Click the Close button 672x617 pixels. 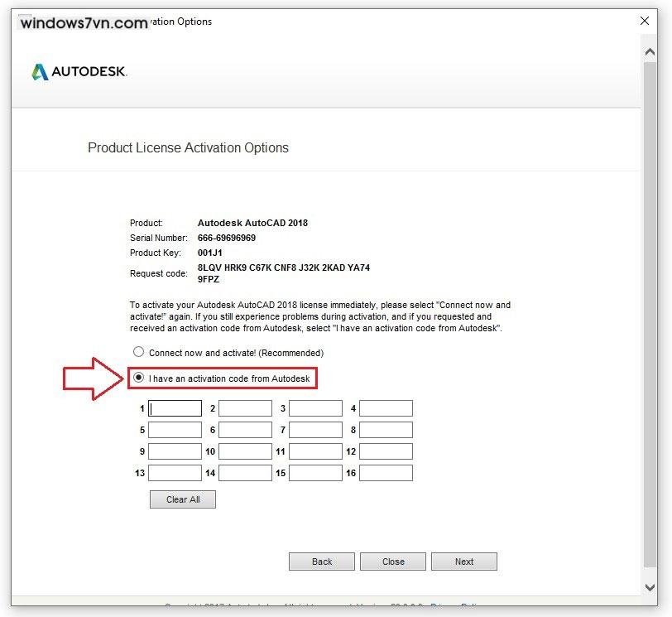392,561
